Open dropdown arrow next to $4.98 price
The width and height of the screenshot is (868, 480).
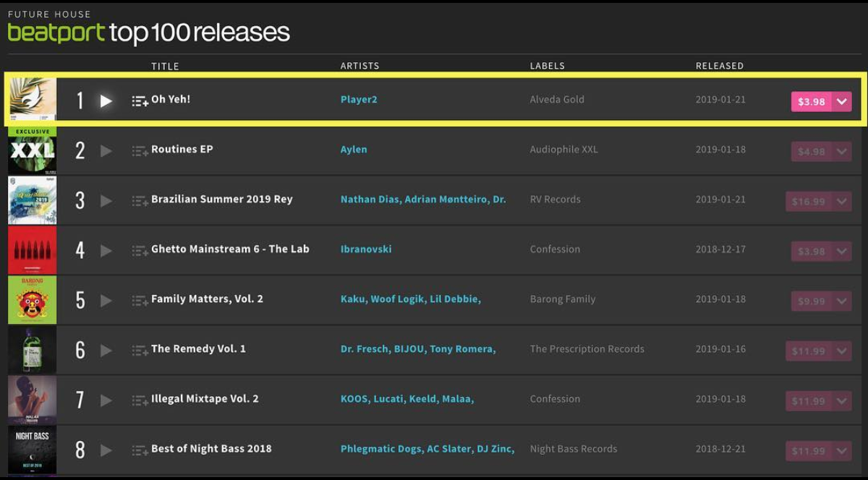[x=841, y=152]
